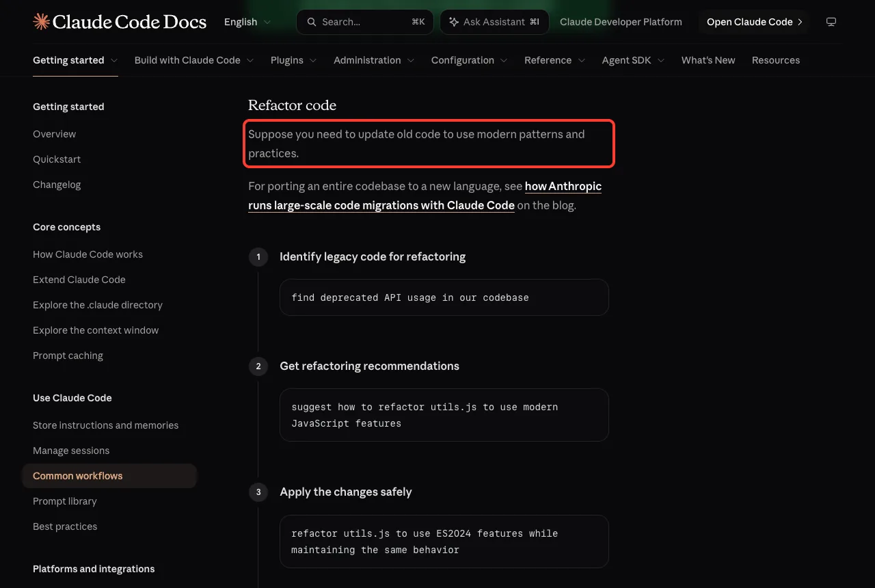Click the Claude Code Docs starburst logo
Viewport: 875px width, 588px height.
[41, 22]
